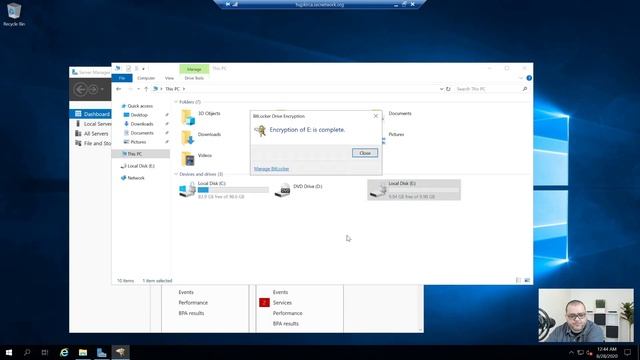Click red Services alert badge
This screenshot has width=640, height=360.
coord(264,302)
